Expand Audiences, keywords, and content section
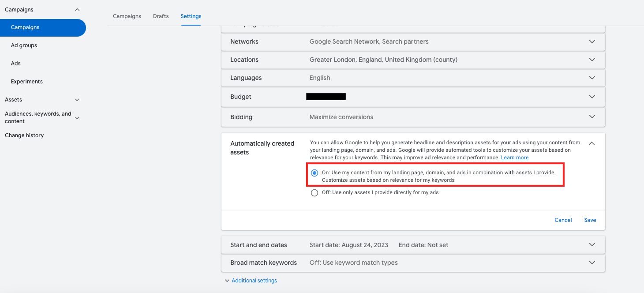The height and width of the screenshot is (293, 644). click(x=77, y=117)
